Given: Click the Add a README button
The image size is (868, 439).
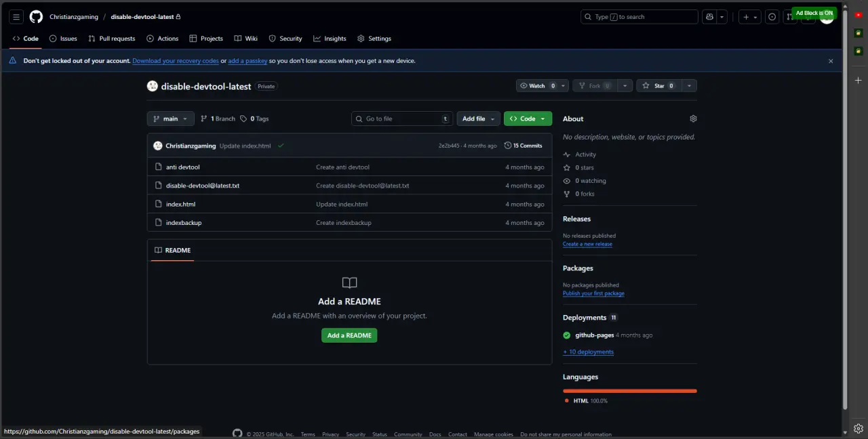Looking at the screenshot, I should pyautogui.click(x=349, y=335).
